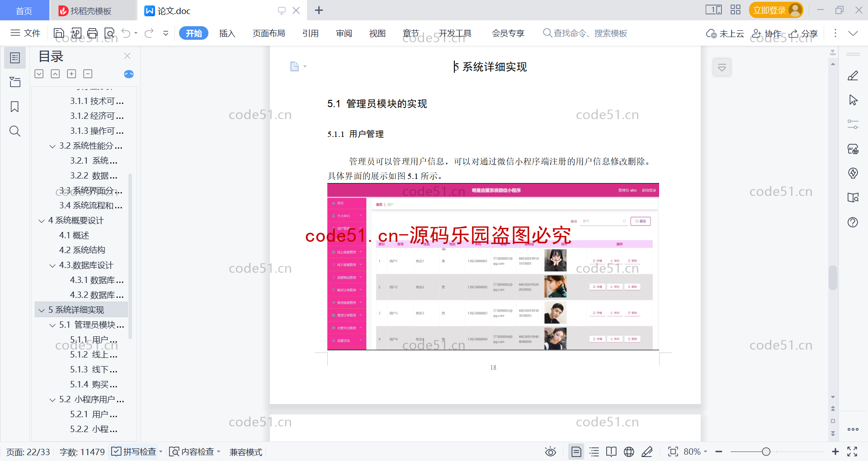This screenshot has height=461, width=868.
Task: Open the quick access toolbar dropdown arrow
Action: tap(166, 33)
